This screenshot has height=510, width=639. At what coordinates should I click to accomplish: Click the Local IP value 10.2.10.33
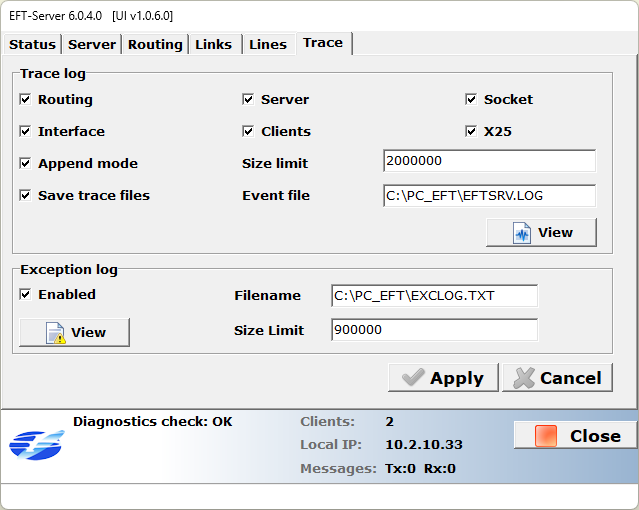click(424, 444)
